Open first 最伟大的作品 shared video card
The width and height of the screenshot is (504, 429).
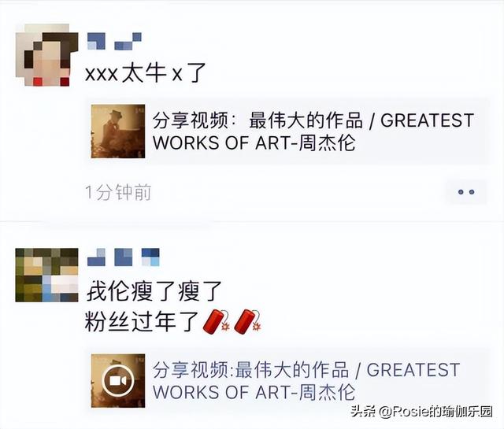pos(288,131)
